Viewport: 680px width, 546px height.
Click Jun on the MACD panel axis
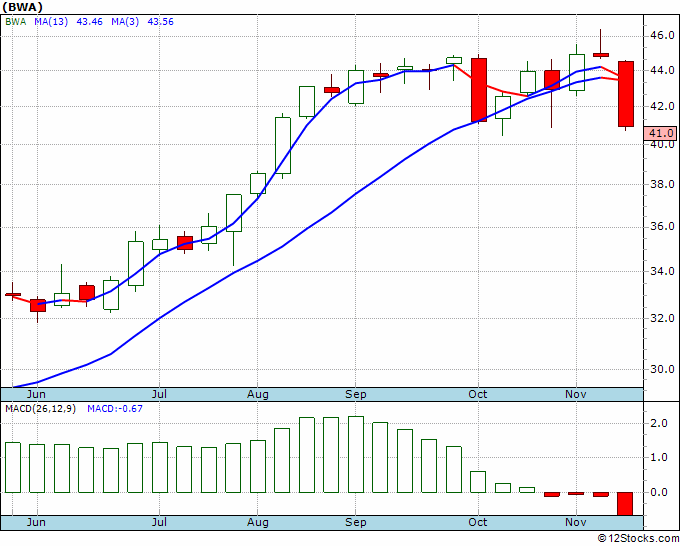(36, 522)
